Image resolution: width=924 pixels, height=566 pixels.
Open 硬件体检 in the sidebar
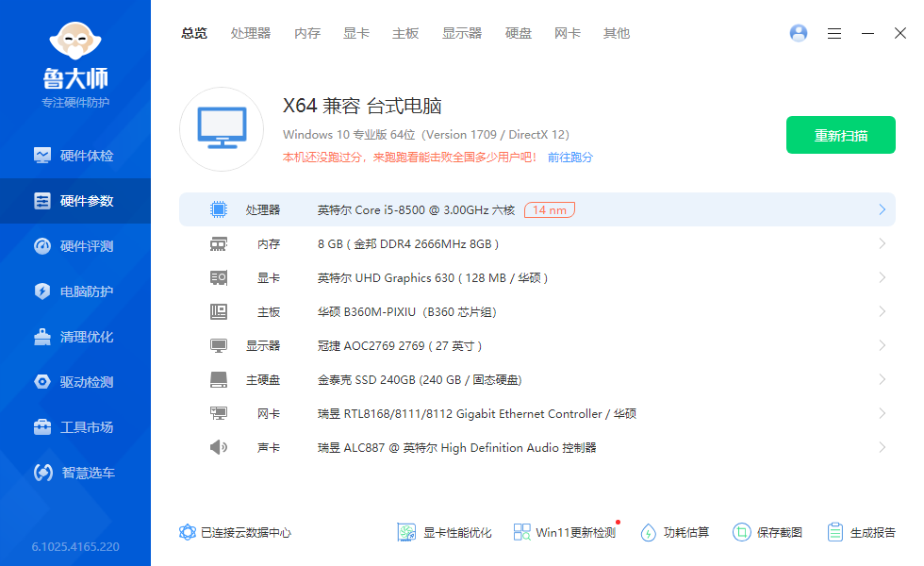pyautogui.click(x=75, y=155)
